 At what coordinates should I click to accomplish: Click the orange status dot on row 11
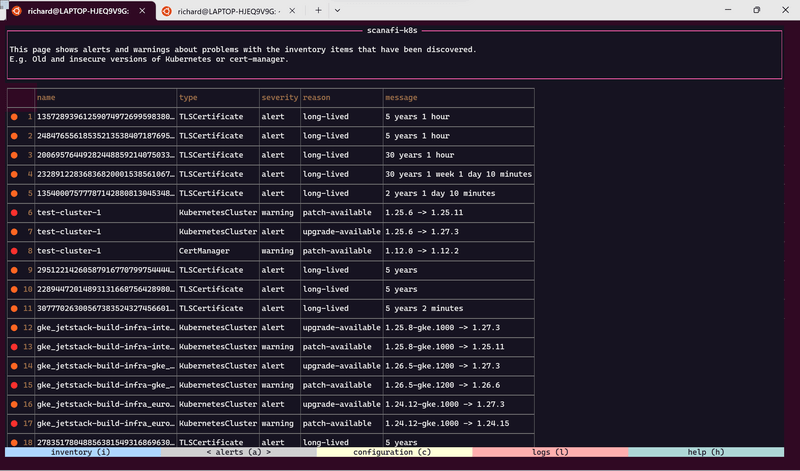(x=14, y=308)
